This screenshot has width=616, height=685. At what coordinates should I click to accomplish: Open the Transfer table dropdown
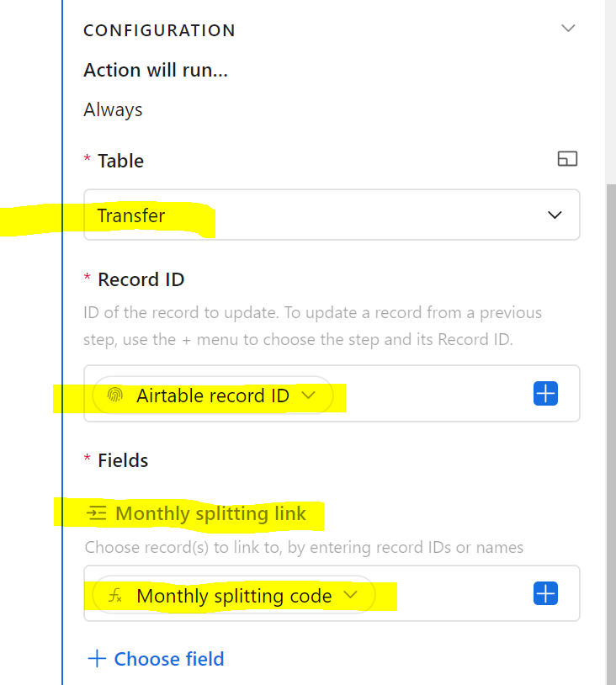point(332,215)
